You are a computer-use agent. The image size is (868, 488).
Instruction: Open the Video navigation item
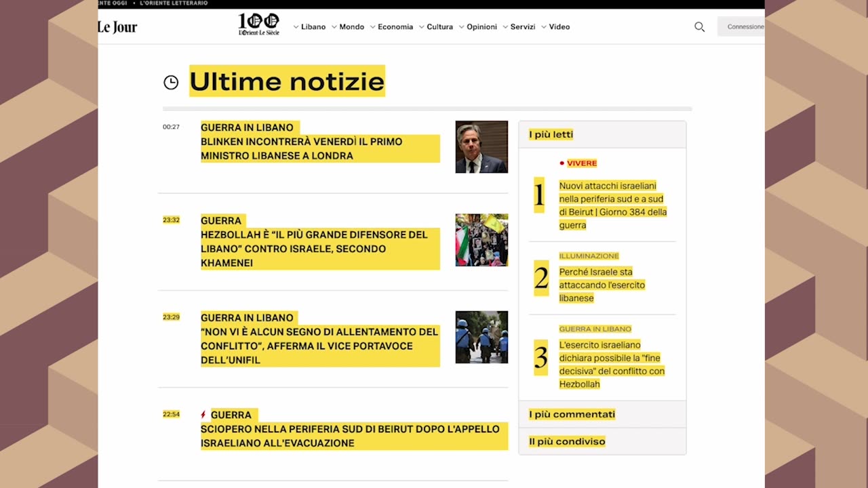pyautogui.click(x=559, y=27)
